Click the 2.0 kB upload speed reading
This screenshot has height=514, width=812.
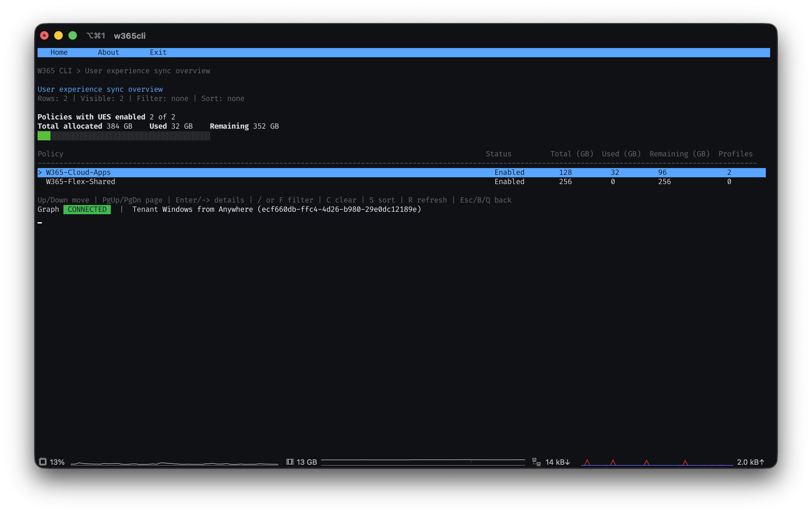click(x=750, y=462)
